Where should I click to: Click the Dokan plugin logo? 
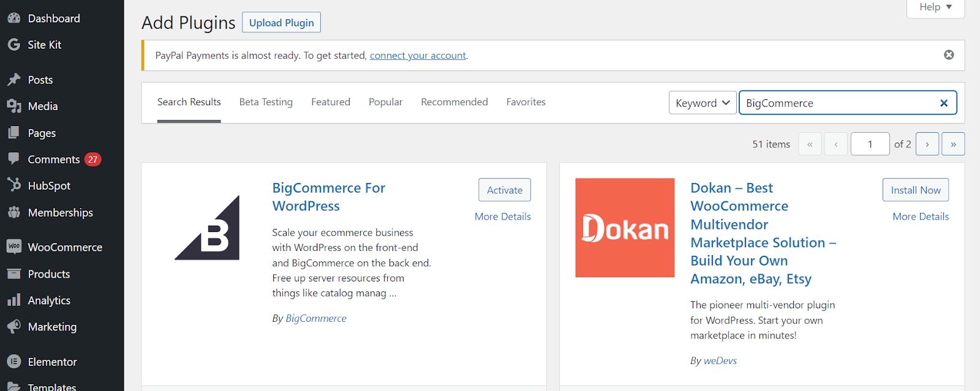pyautogui.click(x=625, y=228)
